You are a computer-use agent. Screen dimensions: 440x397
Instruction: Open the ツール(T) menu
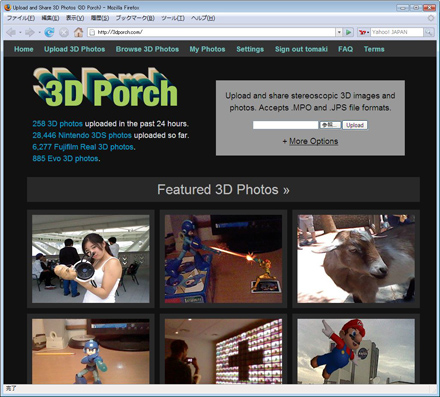coord(173,18)
